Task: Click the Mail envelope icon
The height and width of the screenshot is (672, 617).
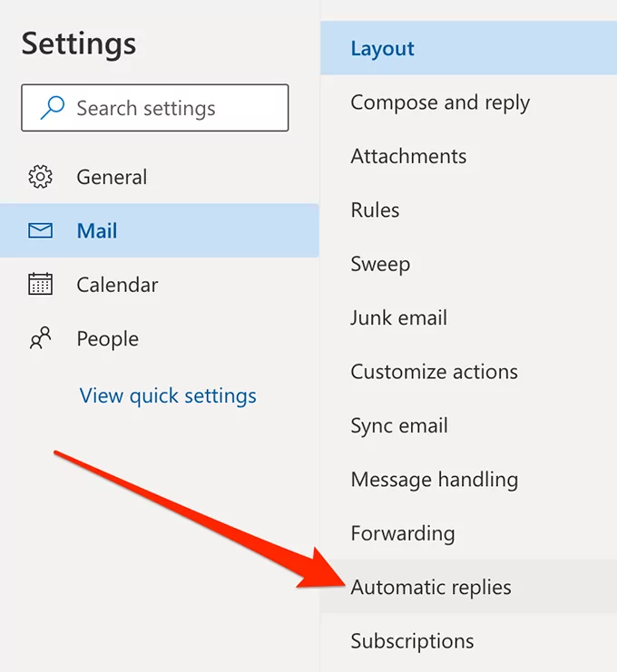Action: [x=40, y=230]
